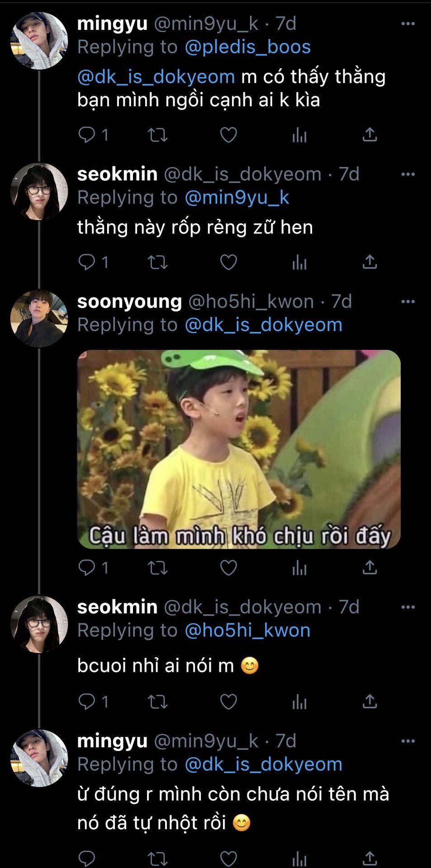The height and width of the screenshot is (868, 431).
Task: Open seokmin's avatar on the "rốp rẻng" tweet
Action: [39, 191]
